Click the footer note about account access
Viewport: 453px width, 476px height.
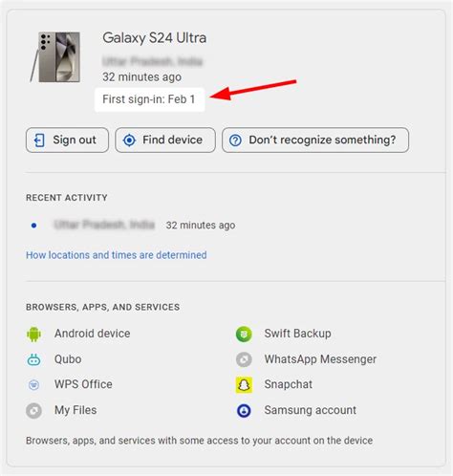[x=200, y=441]
